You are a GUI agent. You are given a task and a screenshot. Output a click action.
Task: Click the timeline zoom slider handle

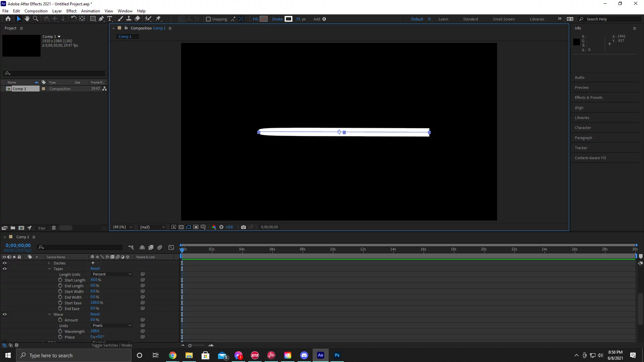pos(190,346)
